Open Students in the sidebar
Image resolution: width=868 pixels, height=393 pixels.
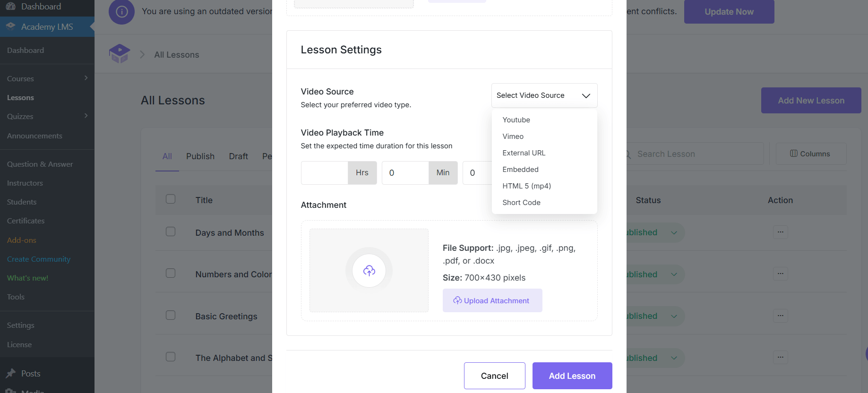coord(22,202)
